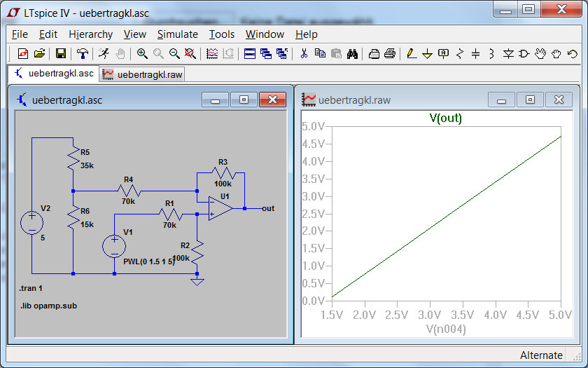588x368 pixels.
Task: Open the Hierarchy menu
Action: 91,34
